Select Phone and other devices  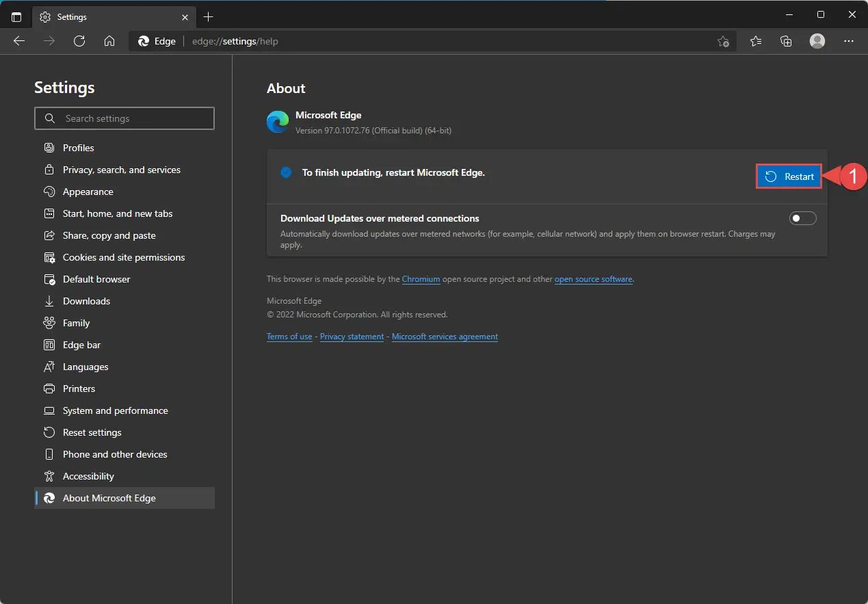[x=124, y=454]
